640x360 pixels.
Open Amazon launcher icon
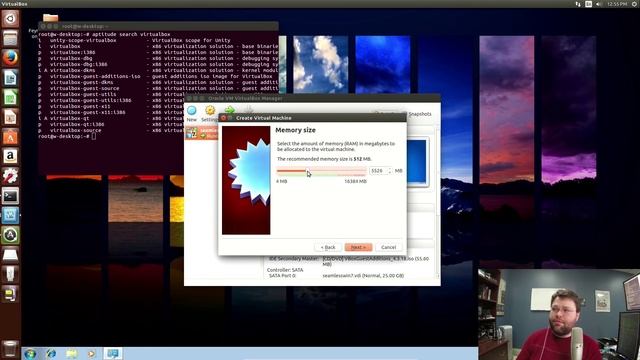[10, 156]
